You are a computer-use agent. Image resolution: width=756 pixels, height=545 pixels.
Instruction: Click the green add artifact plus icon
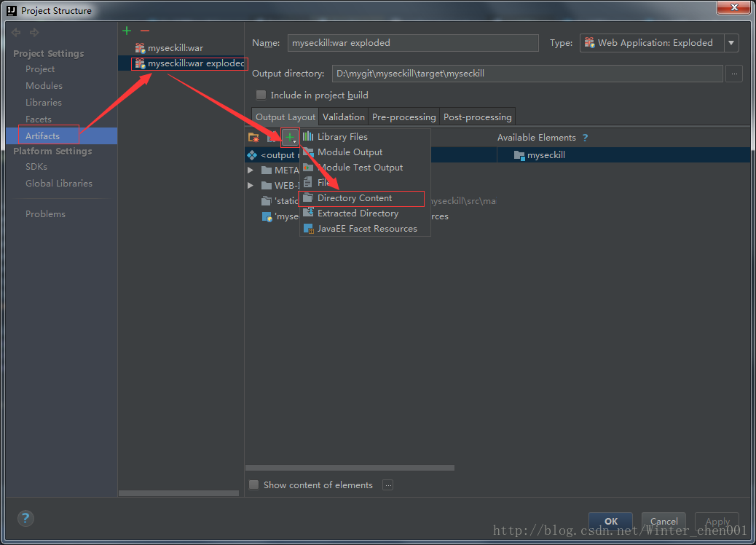[127, 31]
